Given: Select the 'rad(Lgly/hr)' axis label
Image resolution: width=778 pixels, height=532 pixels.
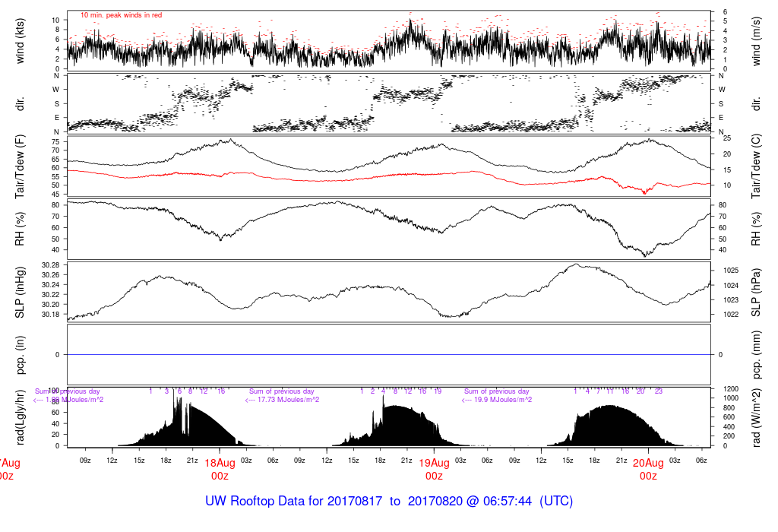Looking at the screenshot, I should point(19,417).
